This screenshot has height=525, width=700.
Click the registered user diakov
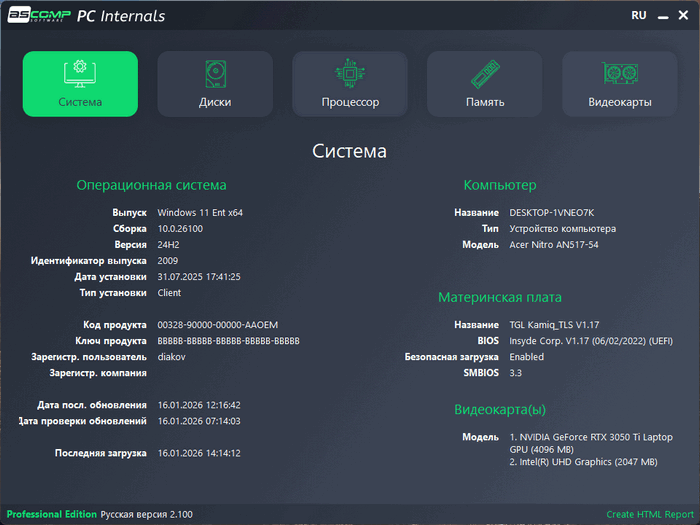(171, 357)
